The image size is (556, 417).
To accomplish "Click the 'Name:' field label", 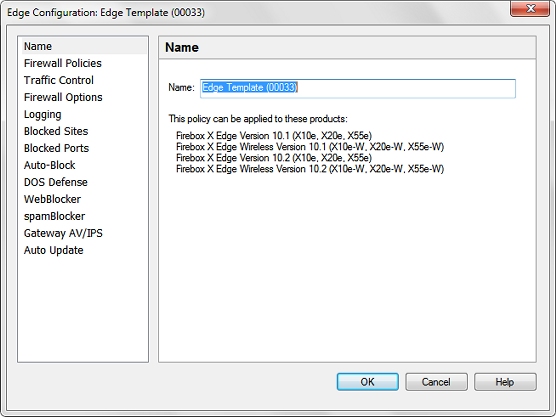I will point(181,88).
